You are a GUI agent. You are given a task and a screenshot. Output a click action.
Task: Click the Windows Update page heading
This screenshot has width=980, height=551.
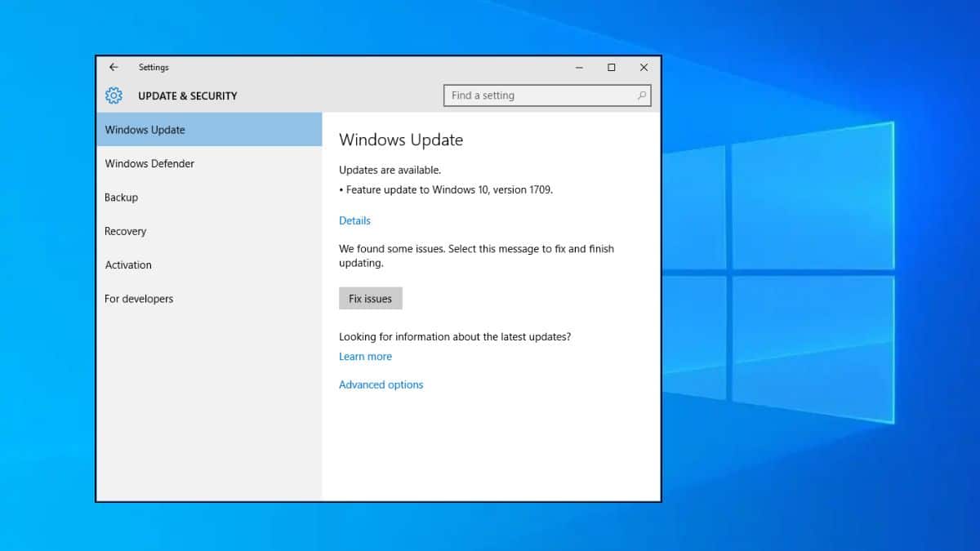pos(401,140)
